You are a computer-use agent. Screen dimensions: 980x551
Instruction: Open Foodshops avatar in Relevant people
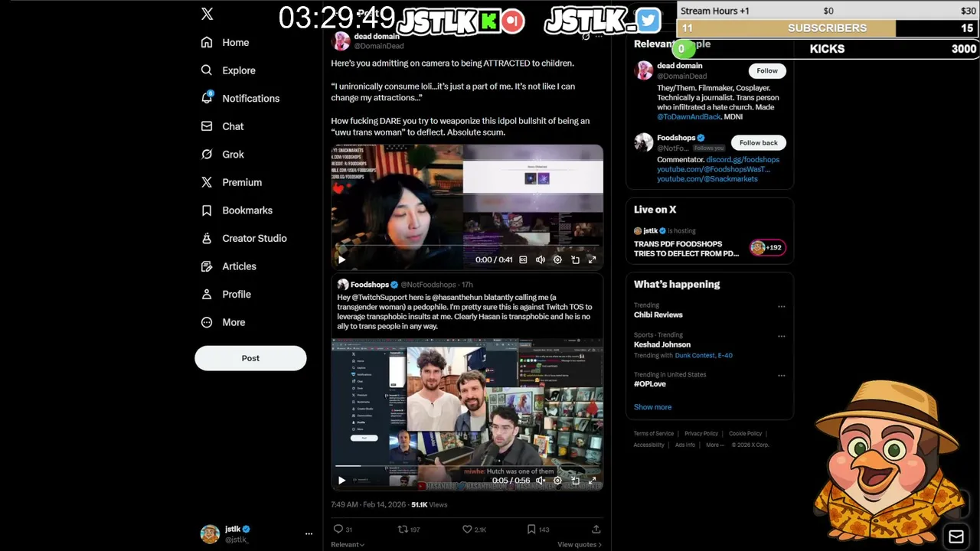click(644, 142)
